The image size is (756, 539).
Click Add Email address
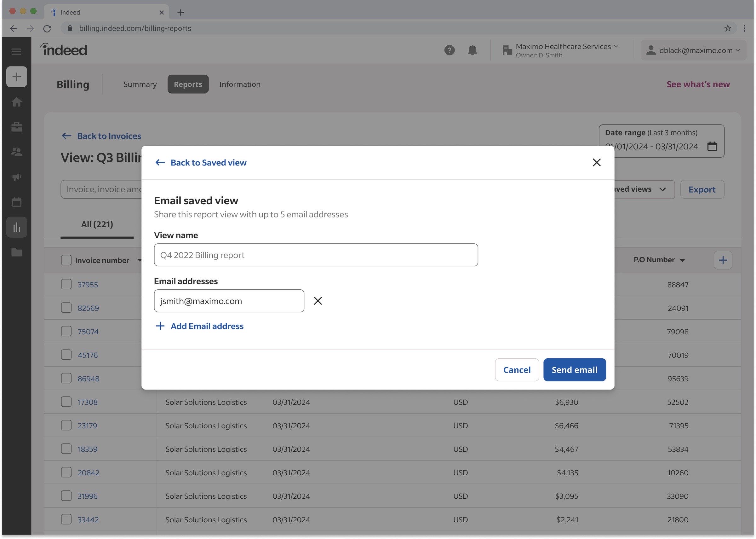click(200, 326)
